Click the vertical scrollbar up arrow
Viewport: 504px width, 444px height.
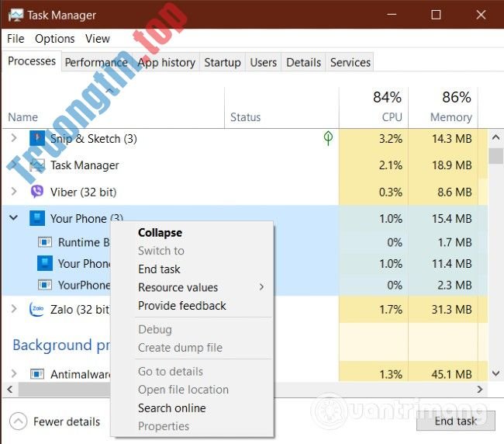coord(495,137)
